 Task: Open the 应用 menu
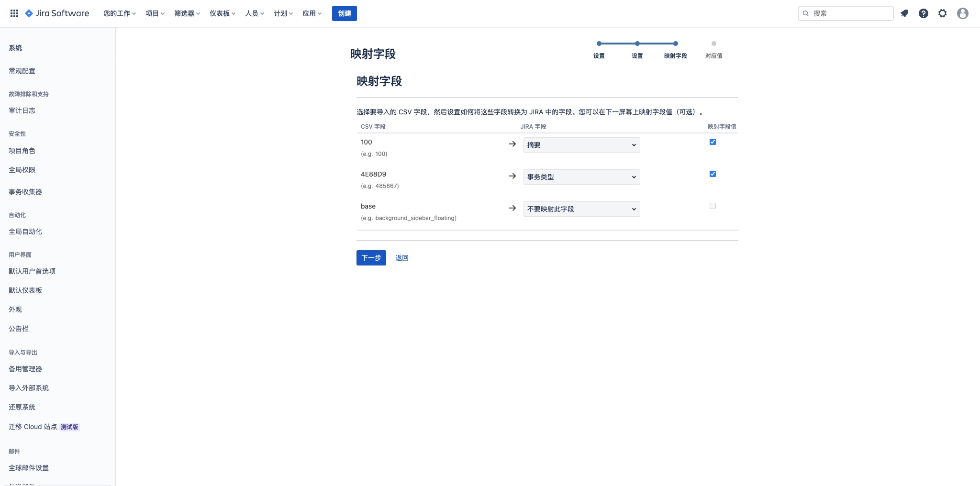pyautogui.click(x=312, y=13)
